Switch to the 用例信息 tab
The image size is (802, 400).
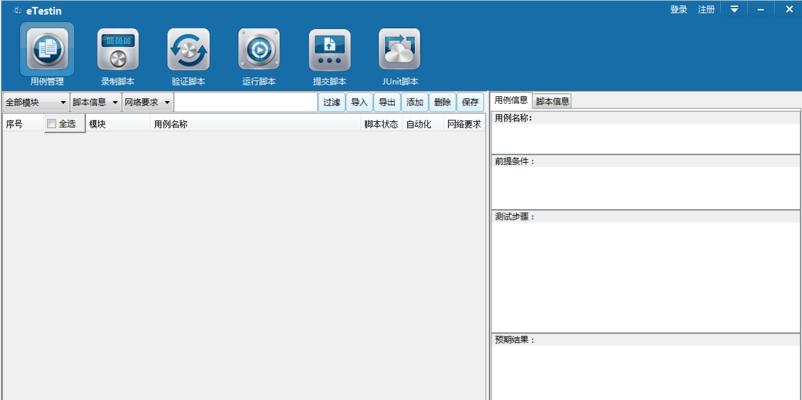point(511,100)
